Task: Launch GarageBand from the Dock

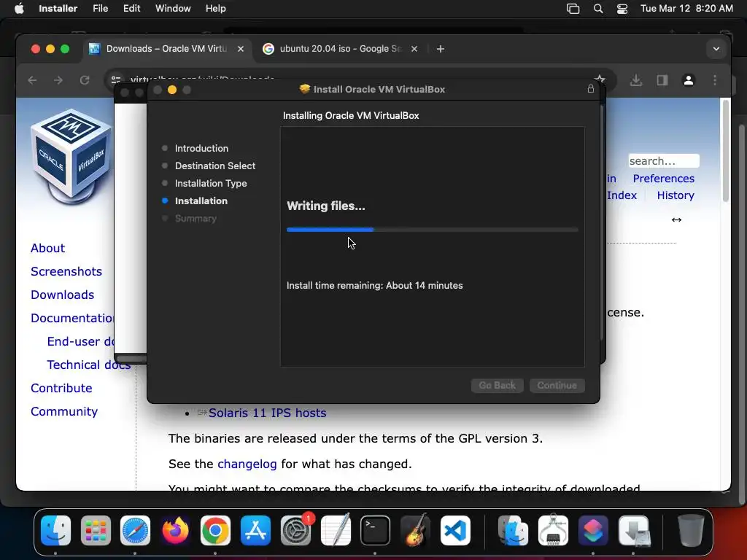Action: click(415, 530)
